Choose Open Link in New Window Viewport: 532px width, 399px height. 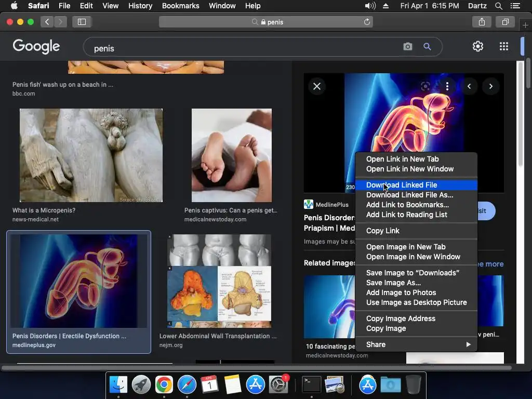(x=416, y=169)
